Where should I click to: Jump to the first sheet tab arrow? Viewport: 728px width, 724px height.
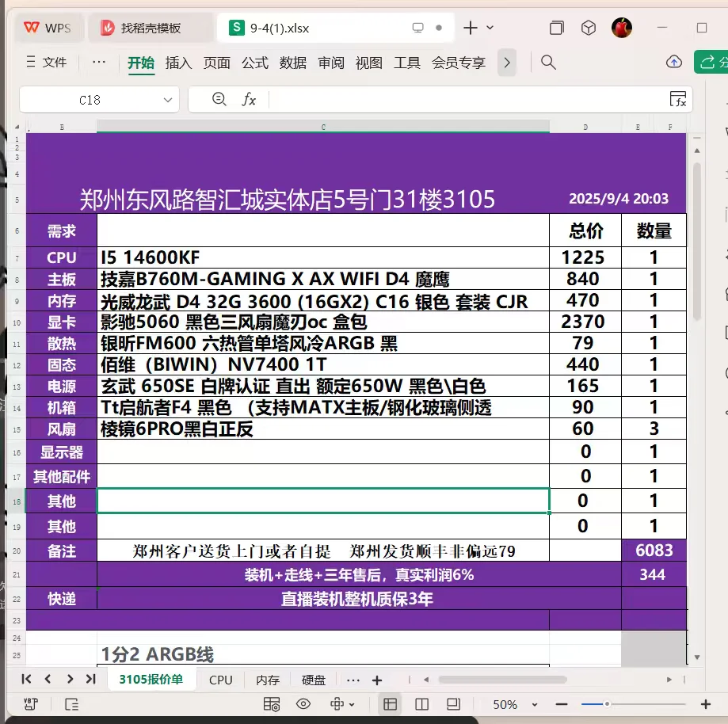point(26,679)
